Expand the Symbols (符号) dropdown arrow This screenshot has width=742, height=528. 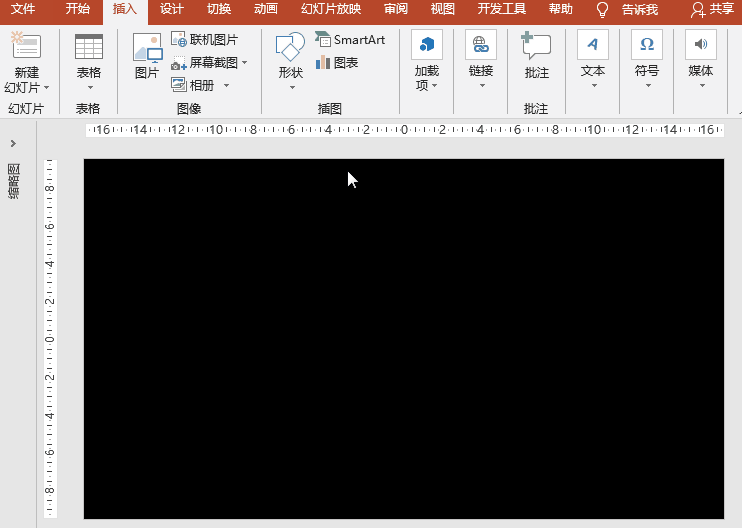click(x=648, y=86)
